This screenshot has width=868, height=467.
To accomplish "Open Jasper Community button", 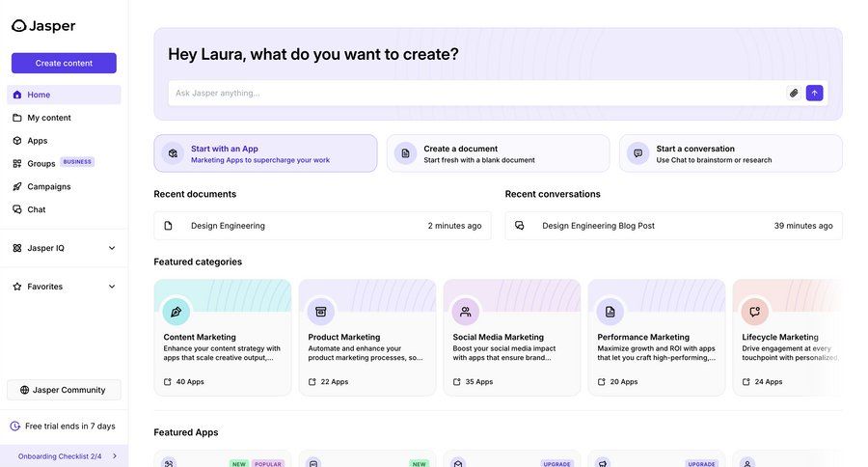I will 64,390.
